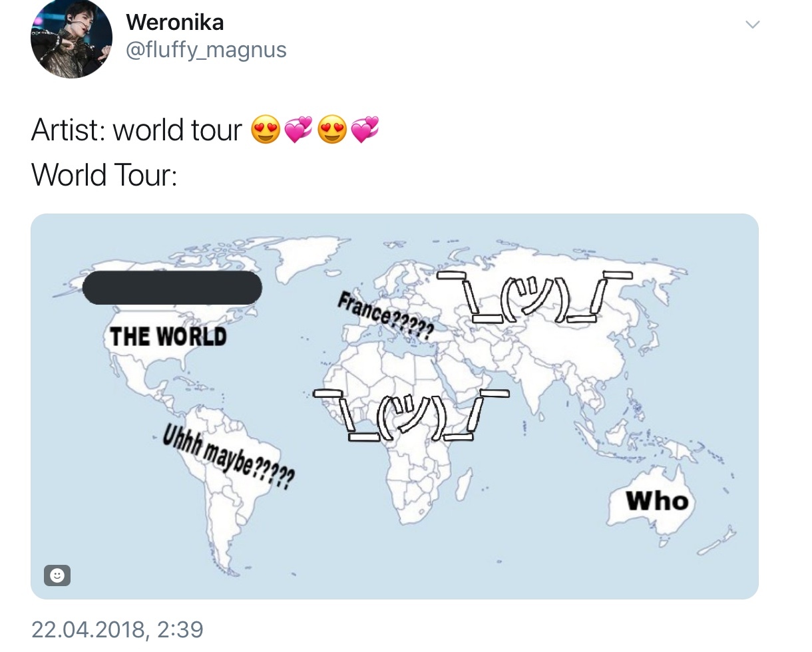Tap the first two-hearts emoji
Viewport: 812px width, 652px height.
coord(298,130)
